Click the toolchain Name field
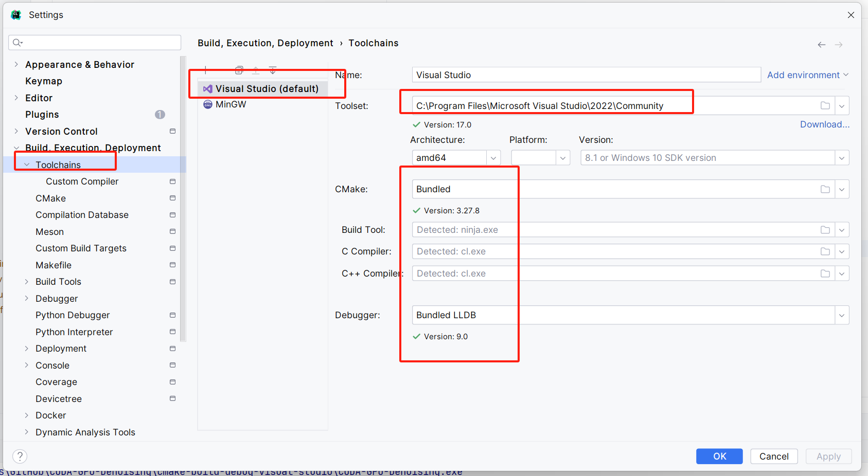 (x=586, y=75)
